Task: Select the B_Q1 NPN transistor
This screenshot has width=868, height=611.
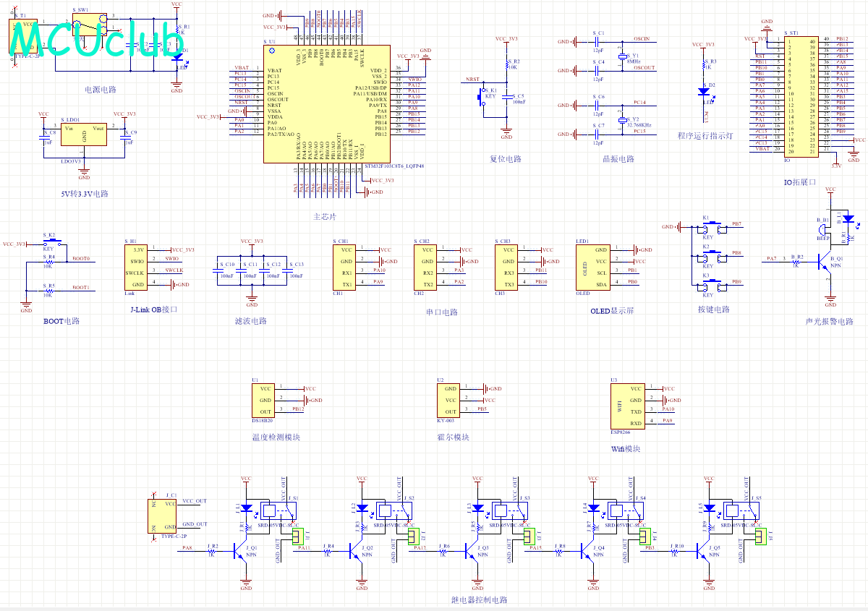Action: point(825,262)
